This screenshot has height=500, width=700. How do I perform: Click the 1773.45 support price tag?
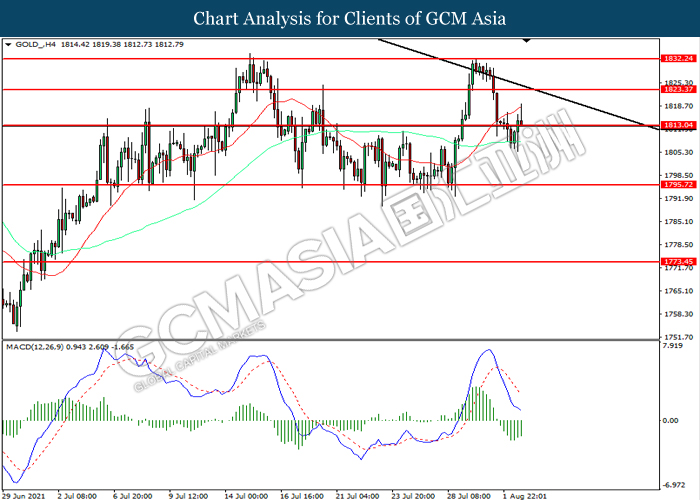tap(677, 261)
